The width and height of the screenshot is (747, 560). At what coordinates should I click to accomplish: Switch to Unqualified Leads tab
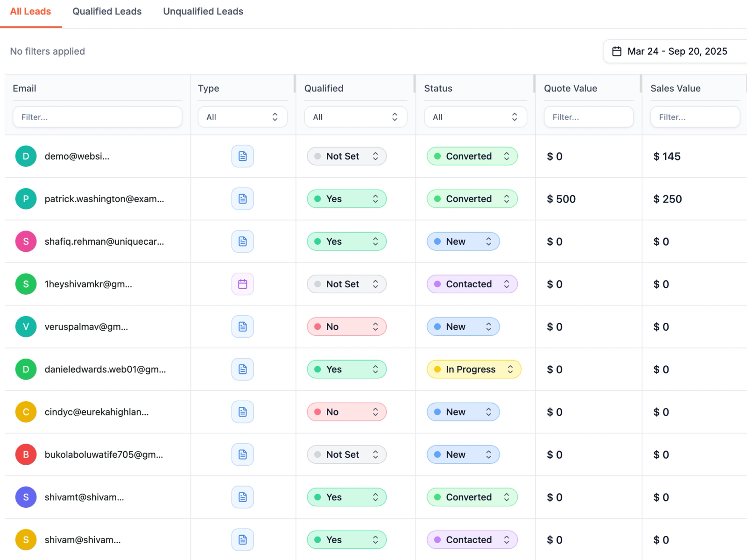tap(203, 12)
